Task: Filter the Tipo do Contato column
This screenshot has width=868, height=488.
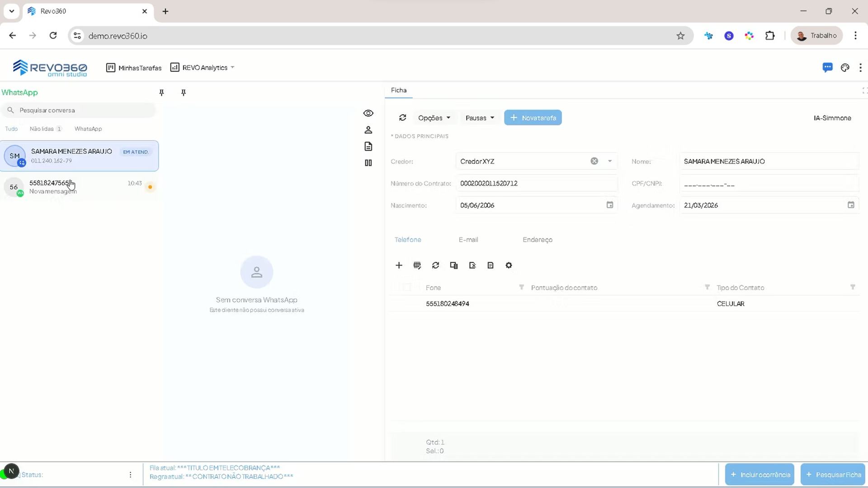Action: [853, 287]
